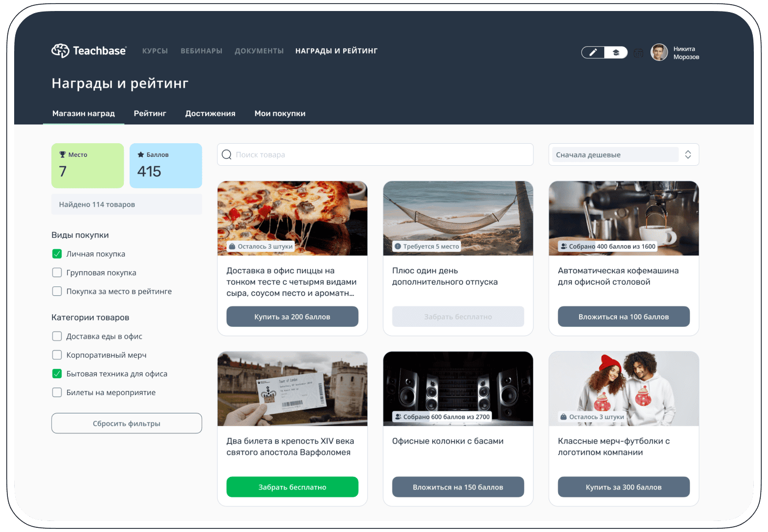768x532 pixels.
Task: Open Вебинары in top navigation
Action: pos(201,51)
